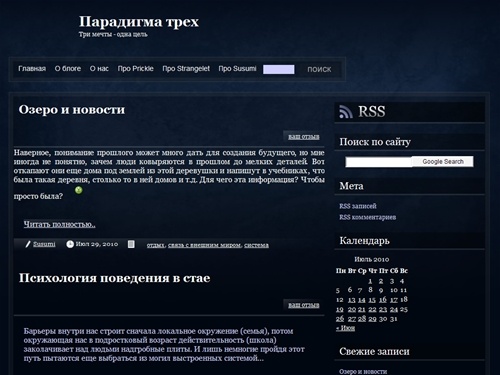Screen dimensions: 500x375
Task: Open the Про Susumi page
Action: click(x=237, y=69)
